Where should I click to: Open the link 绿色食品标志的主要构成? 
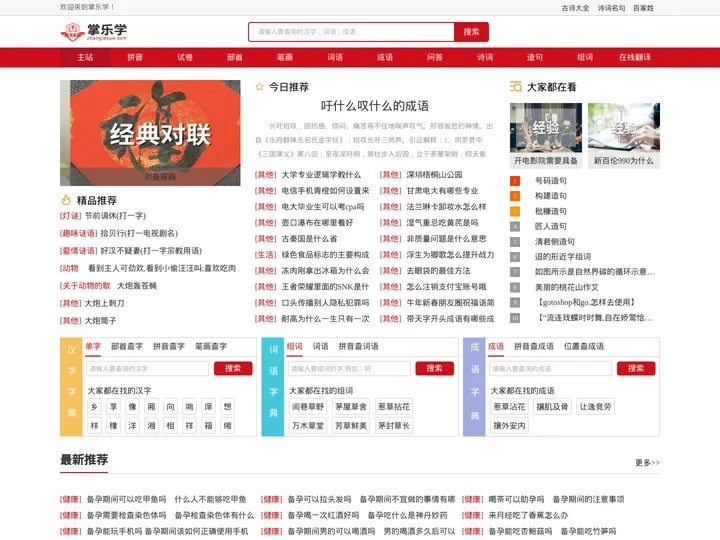(x=325, y=255)
